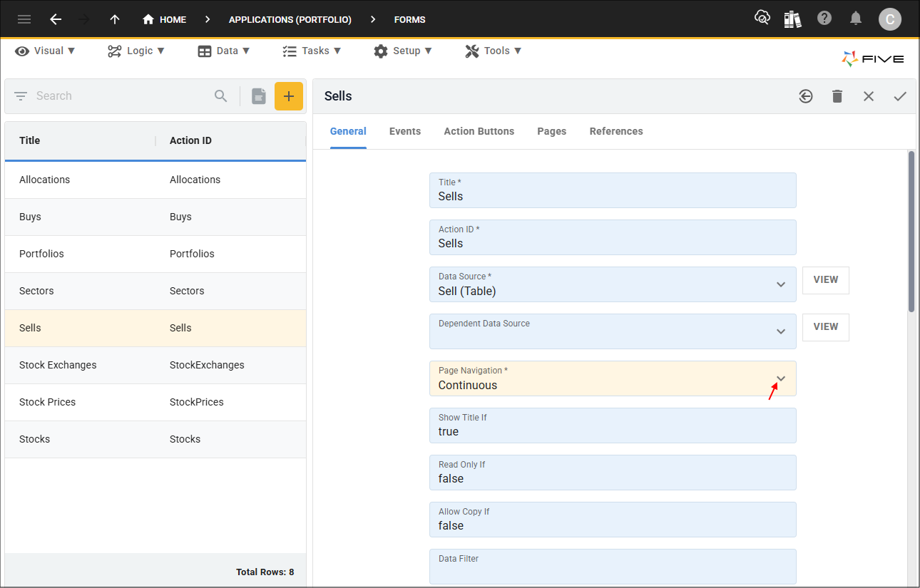Click VIEW next to Dependent Data Source
Screen dimensions: 920x588
pos(826,327)
